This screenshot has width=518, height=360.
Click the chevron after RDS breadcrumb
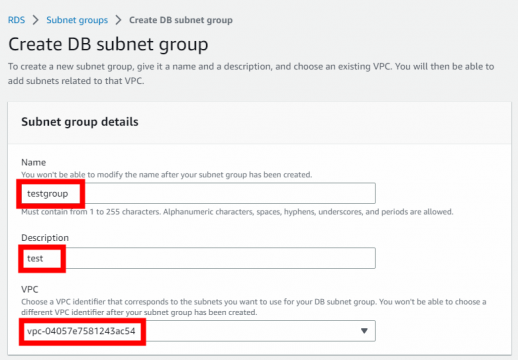[x=36, y=20]
